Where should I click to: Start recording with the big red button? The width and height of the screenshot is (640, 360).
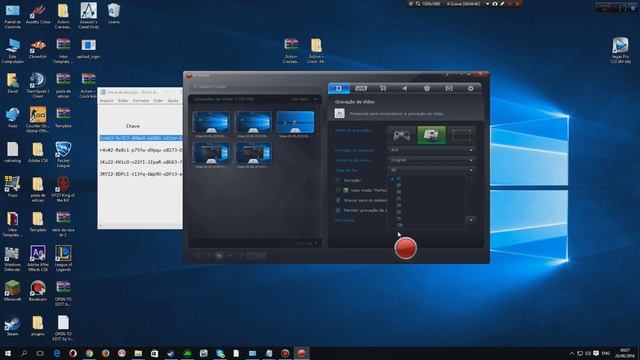coord(405,248)
